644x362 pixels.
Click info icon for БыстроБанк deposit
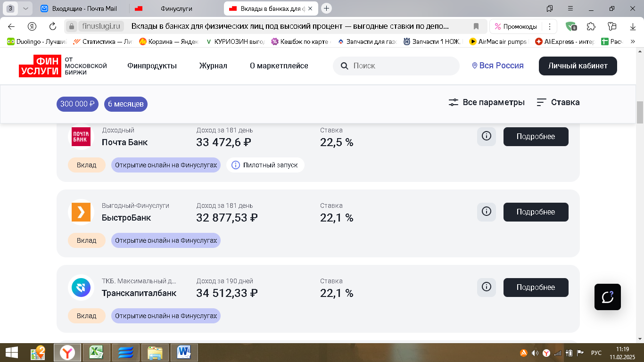click(486, 212)
